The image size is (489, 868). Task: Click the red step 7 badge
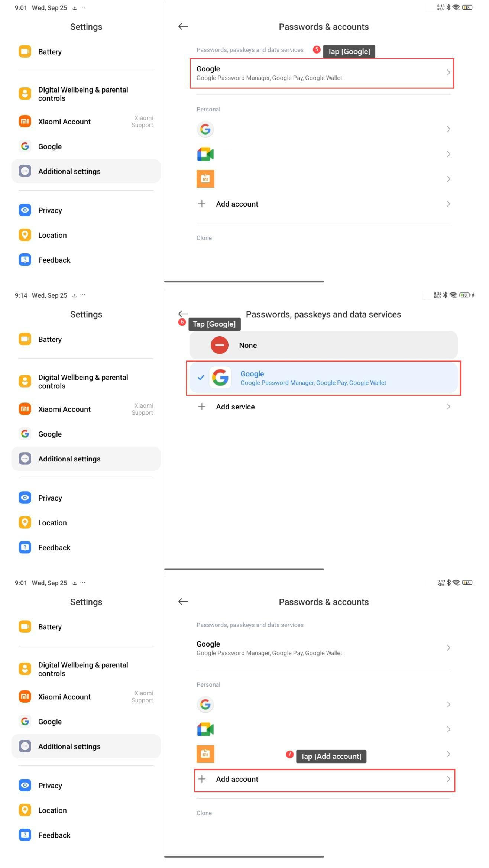(290, 754)
